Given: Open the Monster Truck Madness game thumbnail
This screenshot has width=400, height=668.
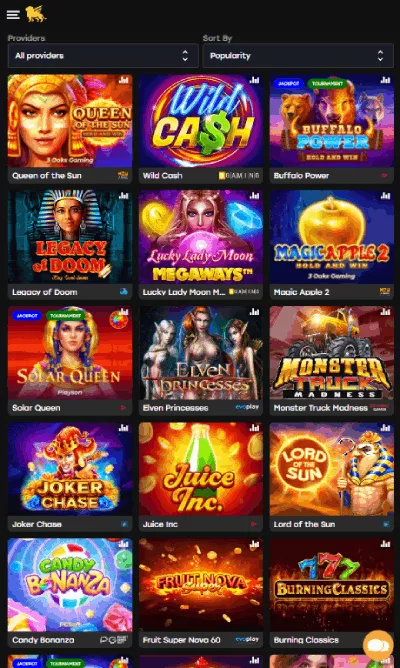Looking at the screenshot, I should tap(331, 353).
